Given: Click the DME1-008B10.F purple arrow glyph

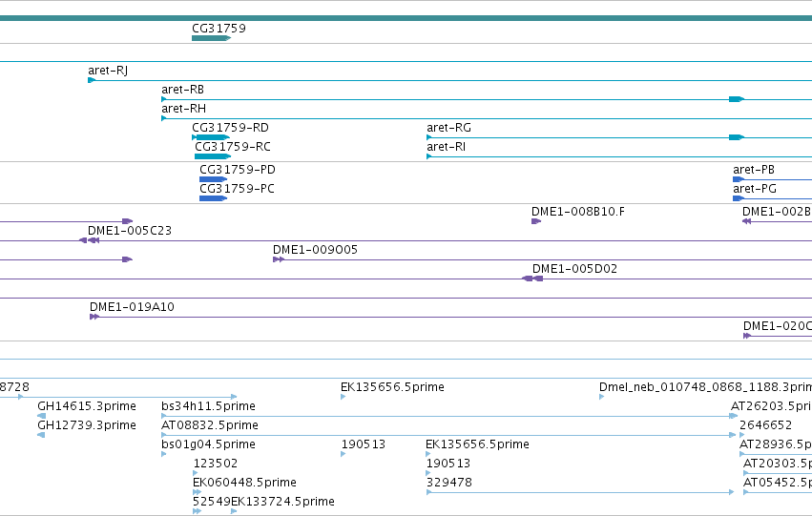Looking at the screenshot, I should [x=536, y=221].
